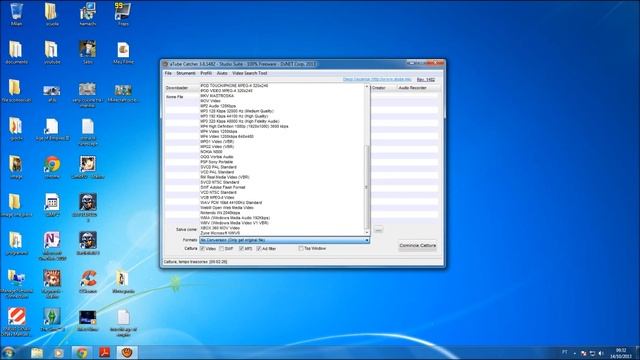Choose OGG Vorbis Audio format
The width and height of the screenshot is (640, 360).
217,157
